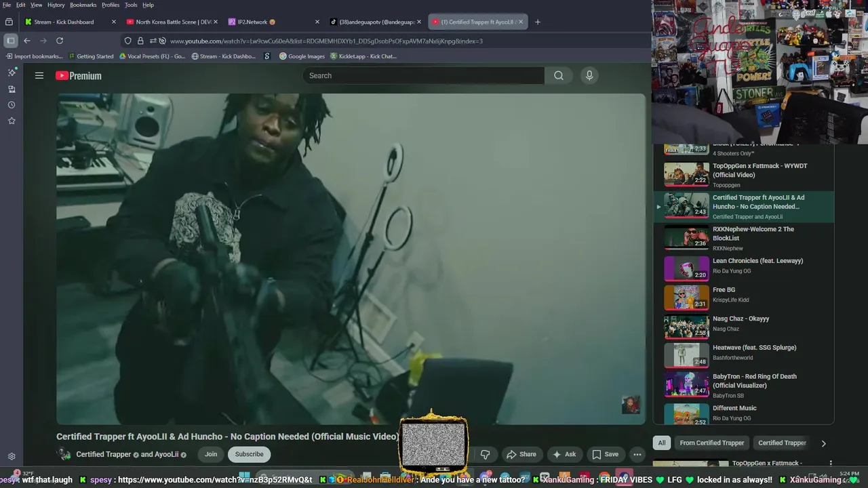This screenshot has height=488, width=868.
Task: Play BabyTron - Red Ring Of Death from the playlist
Action: 743,385
